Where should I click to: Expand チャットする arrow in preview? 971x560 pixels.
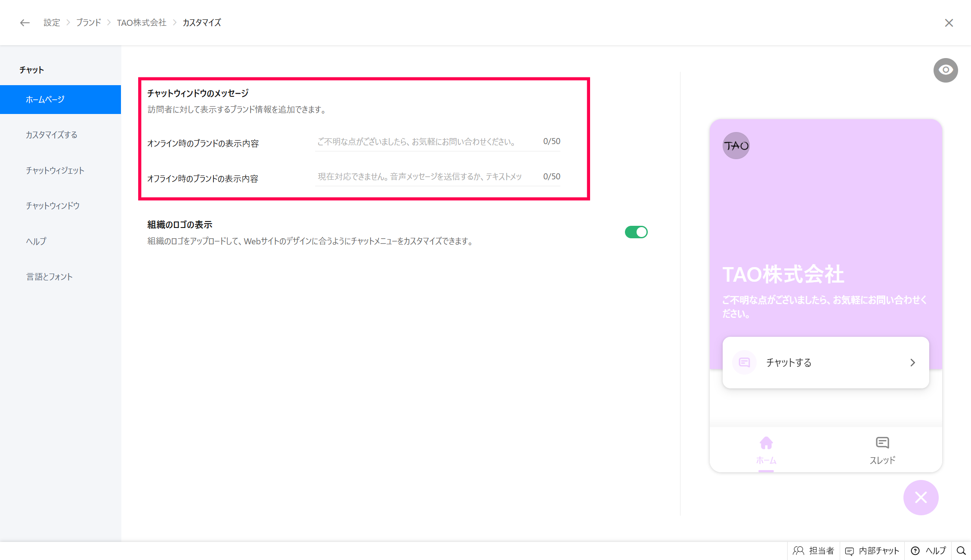pos(912,363)
